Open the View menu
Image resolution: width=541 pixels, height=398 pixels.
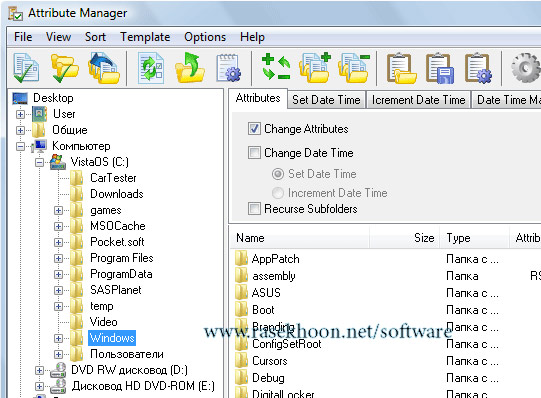pyautogui.click(x=59, y=37)
